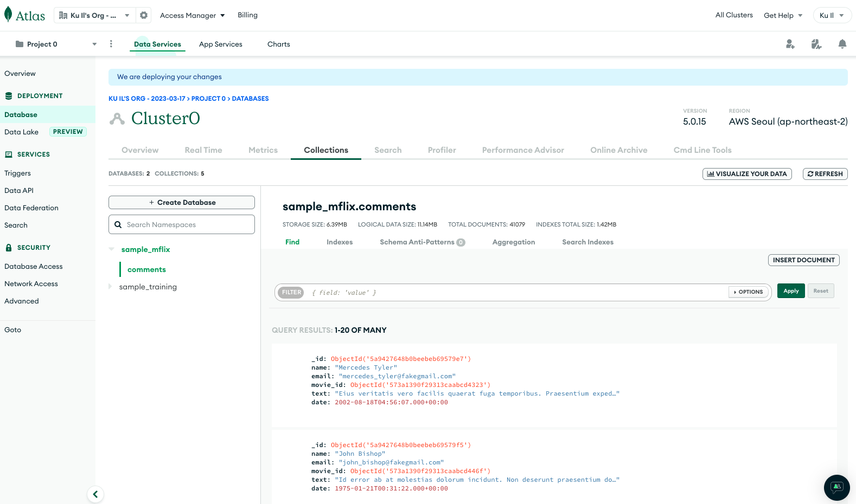Click the Project 0 breadcrumb link
This screenshot has height=504, width=856.
tap(208, 99)
